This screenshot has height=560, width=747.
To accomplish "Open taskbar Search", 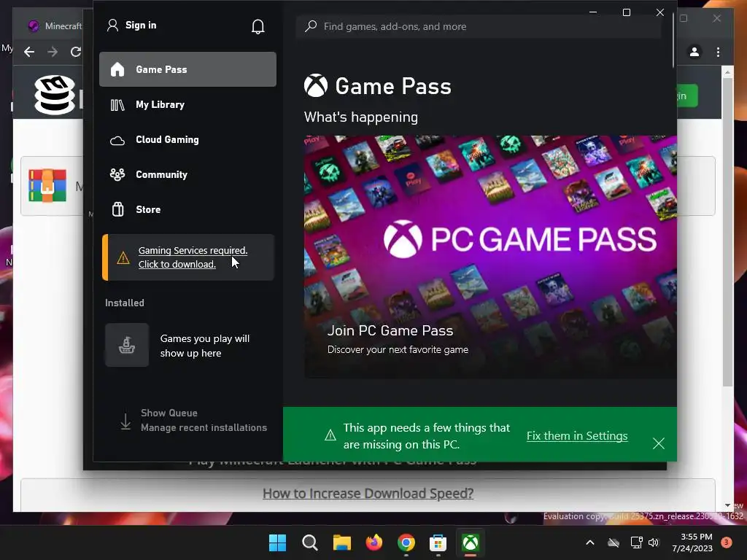I will (x=309, y=542).
